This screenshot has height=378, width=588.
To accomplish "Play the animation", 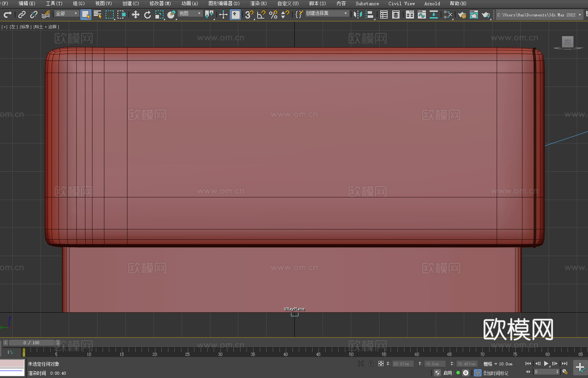I will coord(546,364).
